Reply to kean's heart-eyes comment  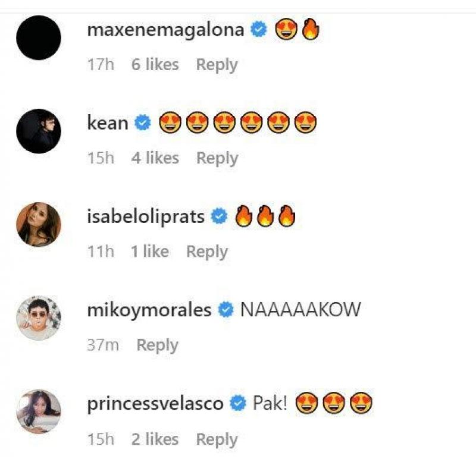pos(217,158)
